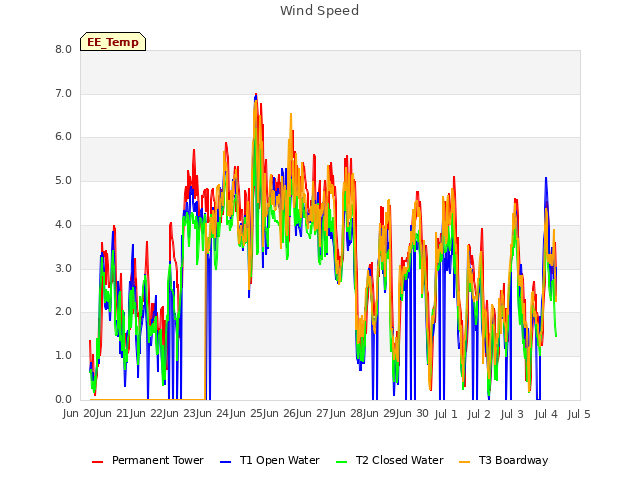Click the orange T3 Boardway legend swatch
The height and width of the screenshot is (480, 640).
[464, 462]
